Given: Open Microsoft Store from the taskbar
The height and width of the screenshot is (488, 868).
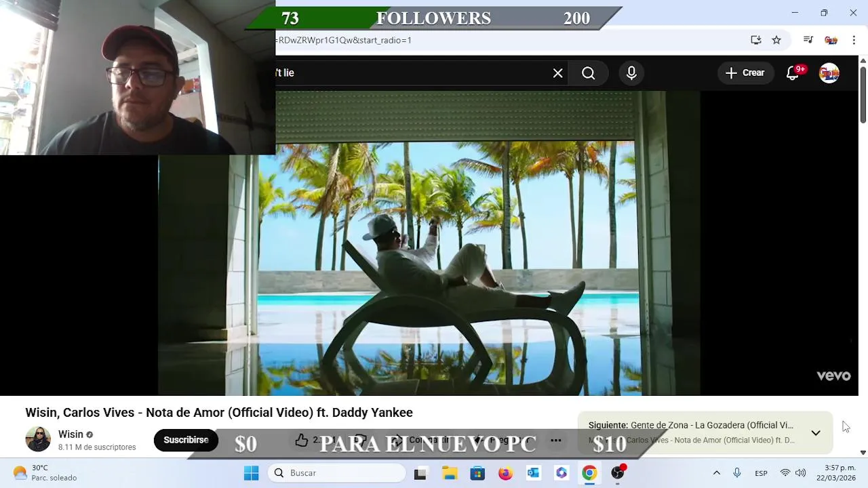Looking at the screenshot, I should 477,473.
